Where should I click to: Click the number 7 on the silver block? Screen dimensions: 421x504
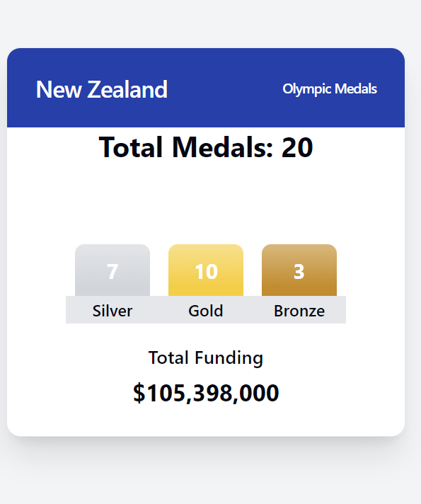pyautogui.click(x=113, y=272)
